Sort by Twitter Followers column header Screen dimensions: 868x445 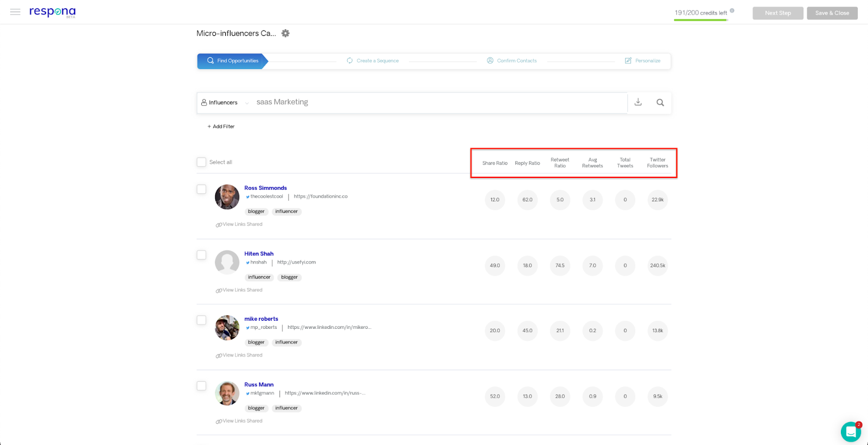[x=658, y=163]
